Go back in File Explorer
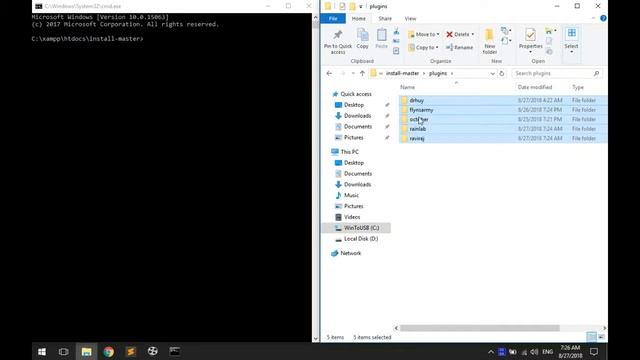 pos(329,73)
